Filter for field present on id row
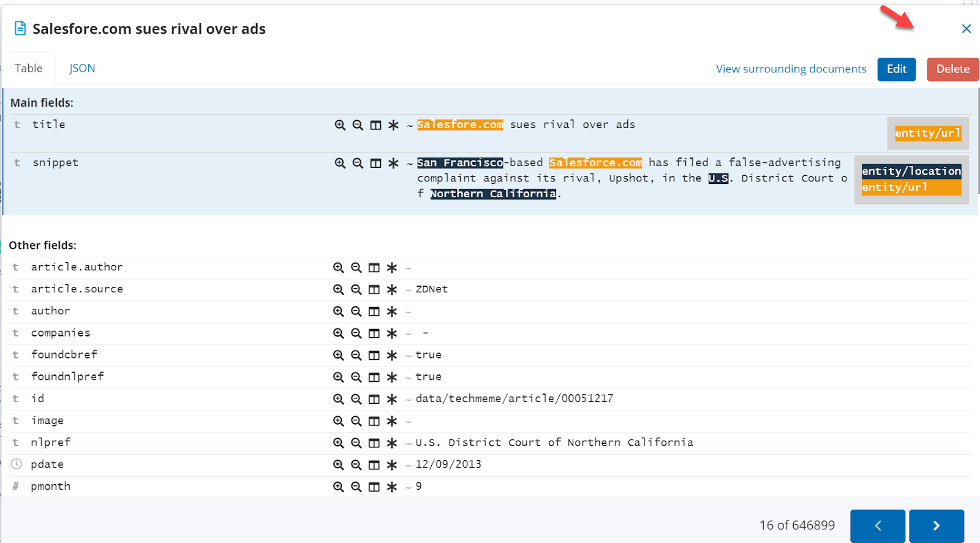This screenshot has height=543, width=980. click(x=391, y=399)
